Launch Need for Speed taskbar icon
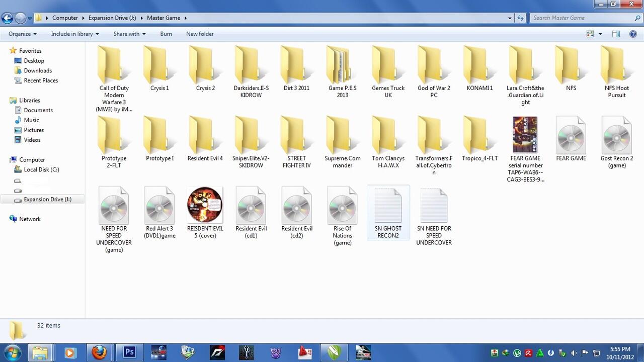The image size is (644, 362). tap(217, 352)
